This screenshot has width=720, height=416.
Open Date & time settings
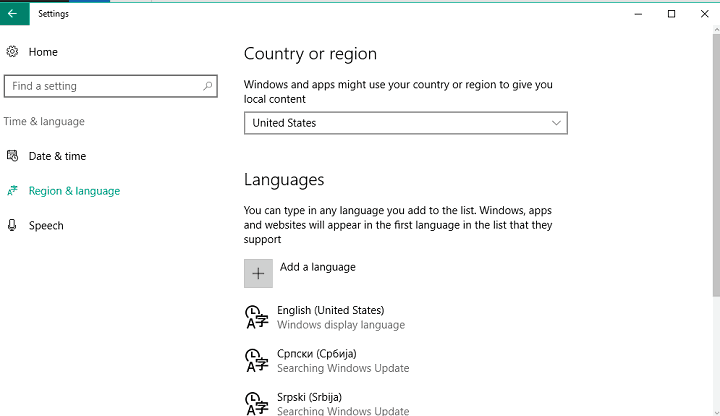pyautogui.click(x=57, y=156)
